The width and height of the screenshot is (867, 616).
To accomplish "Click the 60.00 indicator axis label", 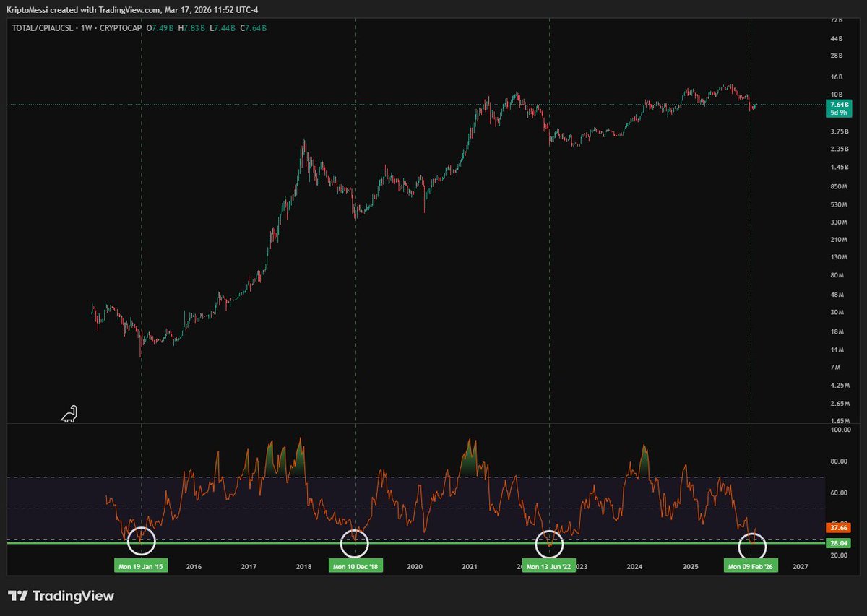I will tap(839, 493).
